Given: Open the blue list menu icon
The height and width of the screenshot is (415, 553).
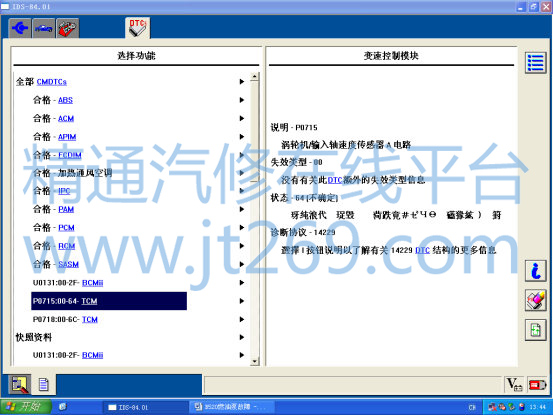Looking at the screenshot, I should pyautogui.click(x=535, y=63).
